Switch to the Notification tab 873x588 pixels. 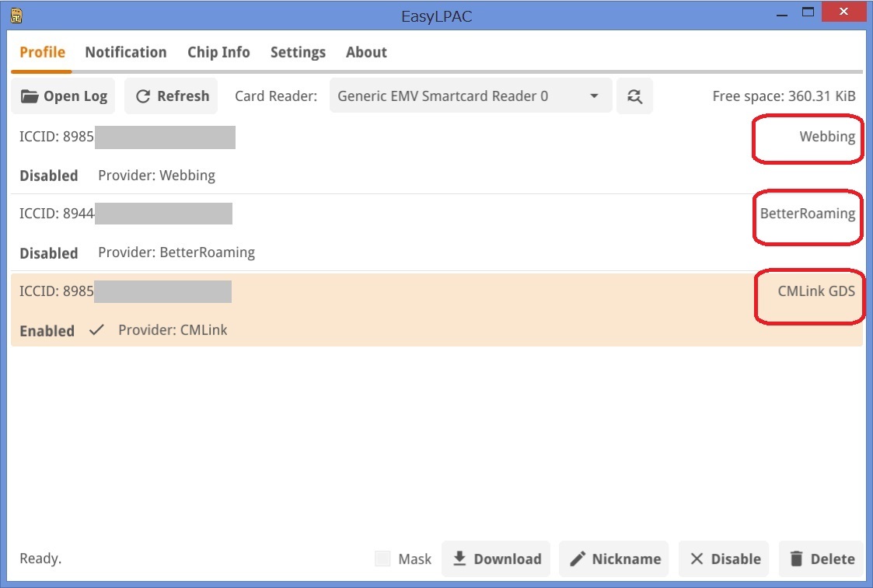(x=125, y=53)
